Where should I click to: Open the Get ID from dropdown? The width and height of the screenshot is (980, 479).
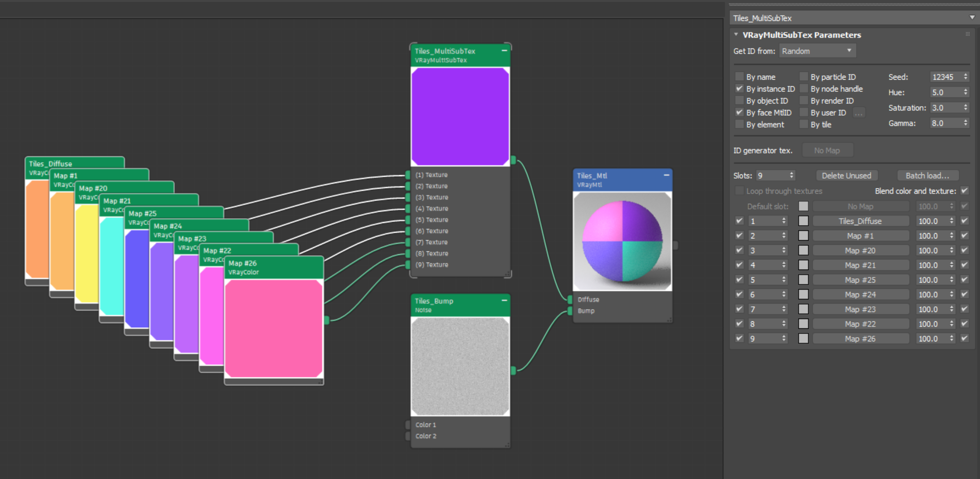[818, 51]
